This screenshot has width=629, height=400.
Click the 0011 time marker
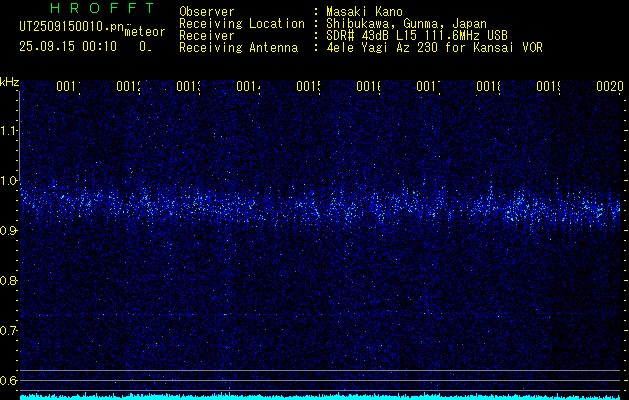click(68, 86)
